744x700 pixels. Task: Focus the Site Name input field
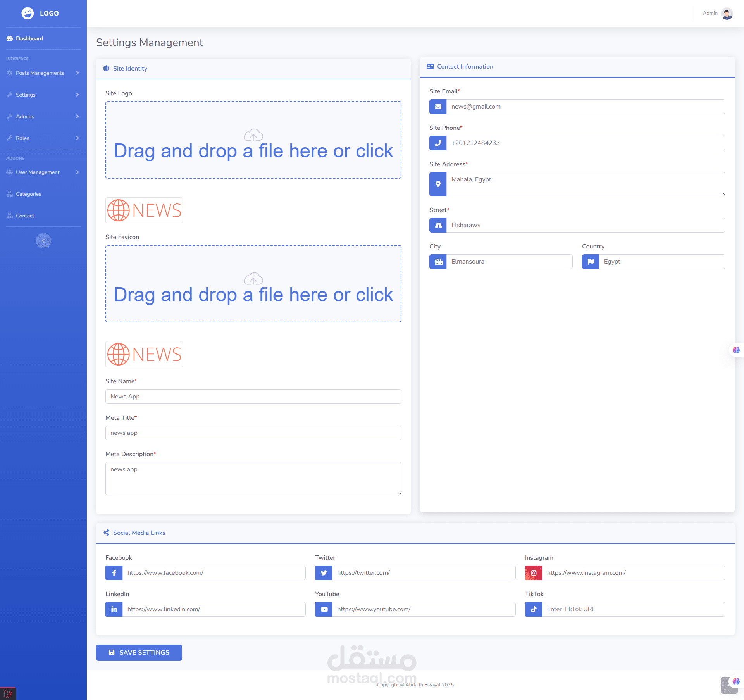click(x=253, y=397)
